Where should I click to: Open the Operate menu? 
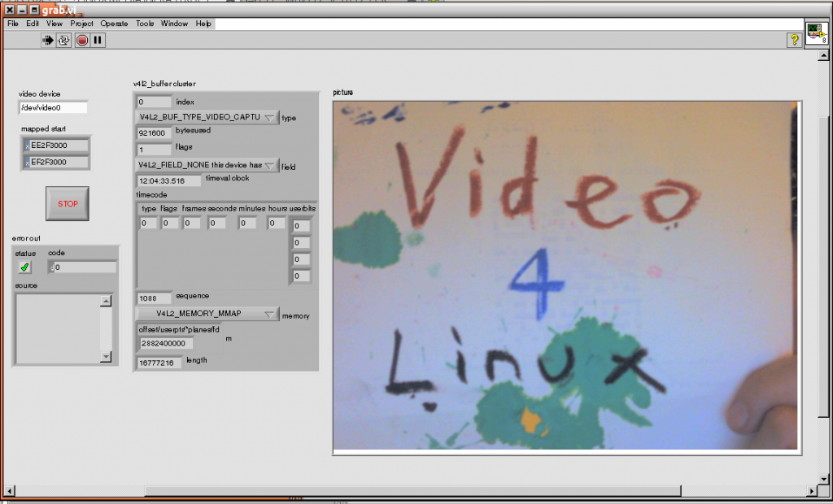[114, 24]
